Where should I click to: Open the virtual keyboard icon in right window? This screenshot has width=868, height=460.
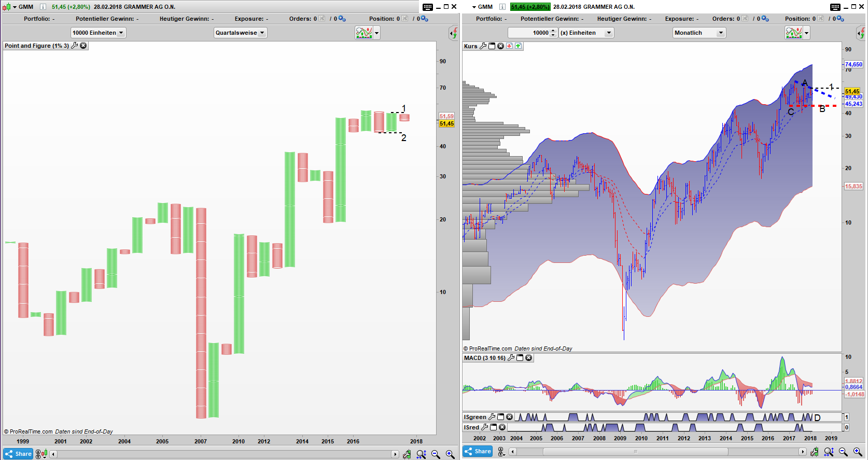(x=835, y=7)
